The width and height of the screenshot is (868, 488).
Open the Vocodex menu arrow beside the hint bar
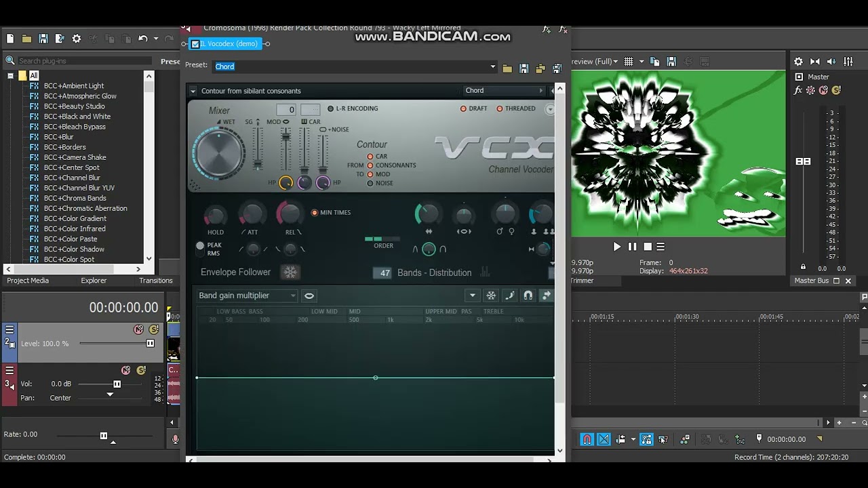[193, 91]
